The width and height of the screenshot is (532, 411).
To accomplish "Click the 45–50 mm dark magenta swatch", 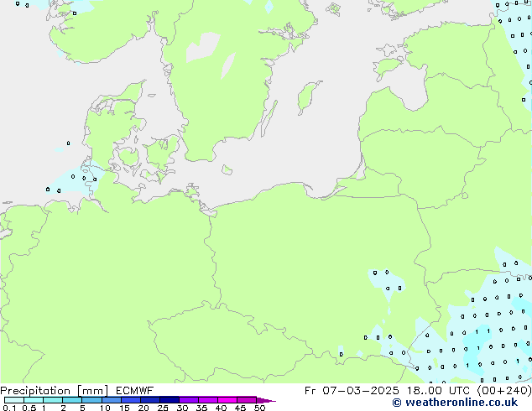I will point(247,400).
